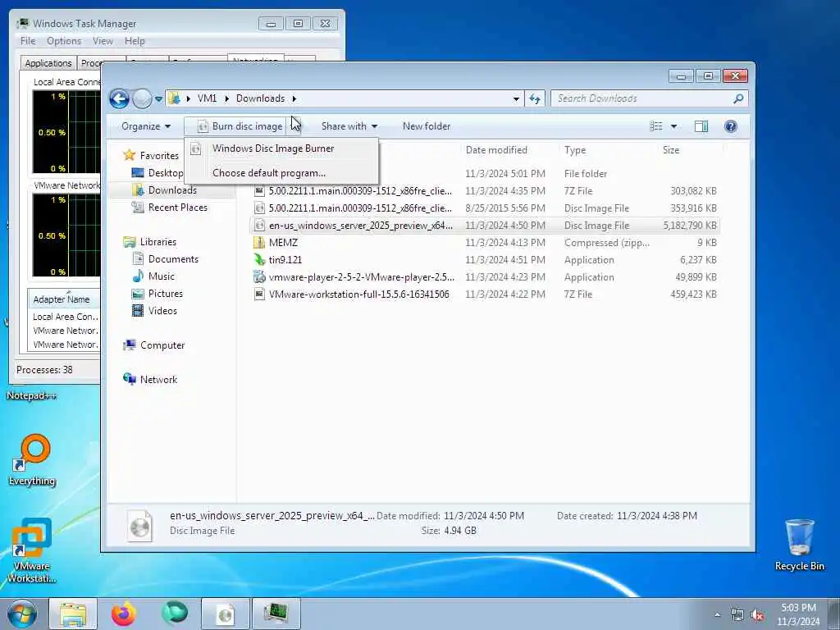Open the address bar history dropdown
The height and width of the screenshot is (630, 840).
pyautogui.click(x=516, y=99)
